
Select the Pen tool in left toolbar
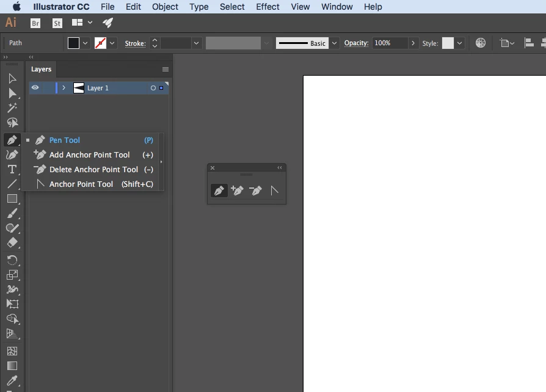pyautogui.click(x=12, y=140)
